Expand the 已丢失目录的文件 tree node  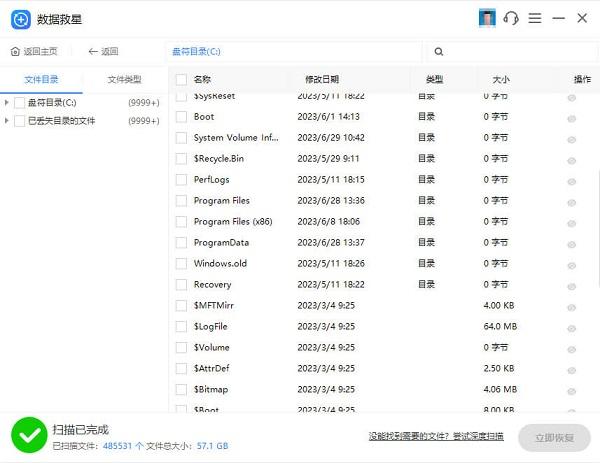pos(7,121)
